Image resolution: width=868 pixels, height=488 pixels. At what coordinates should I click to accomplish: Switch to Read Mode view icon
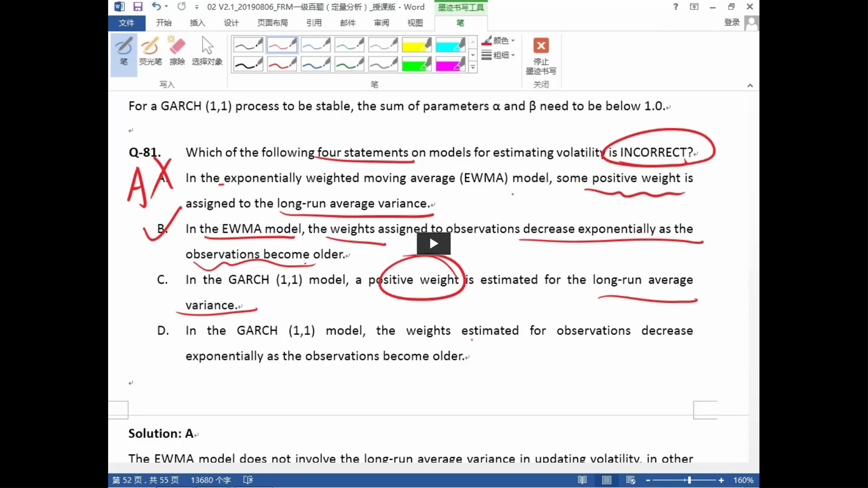tap(582, 480)
